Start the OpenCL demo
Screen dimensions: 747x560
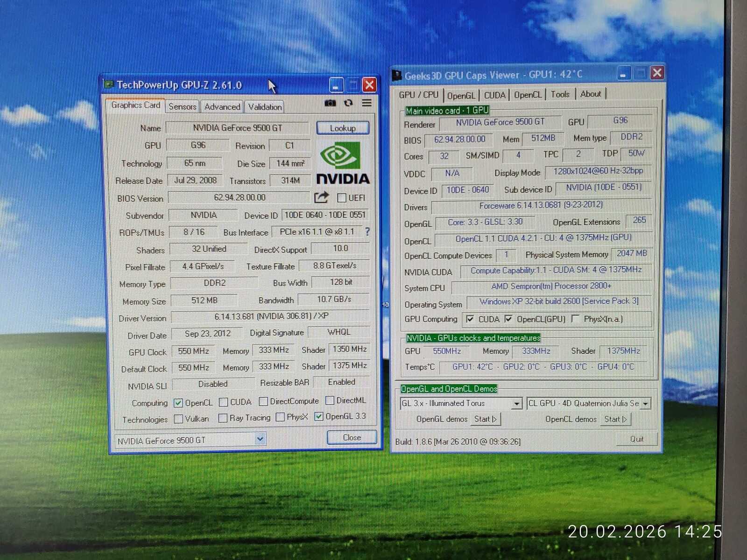pos(615,419)
